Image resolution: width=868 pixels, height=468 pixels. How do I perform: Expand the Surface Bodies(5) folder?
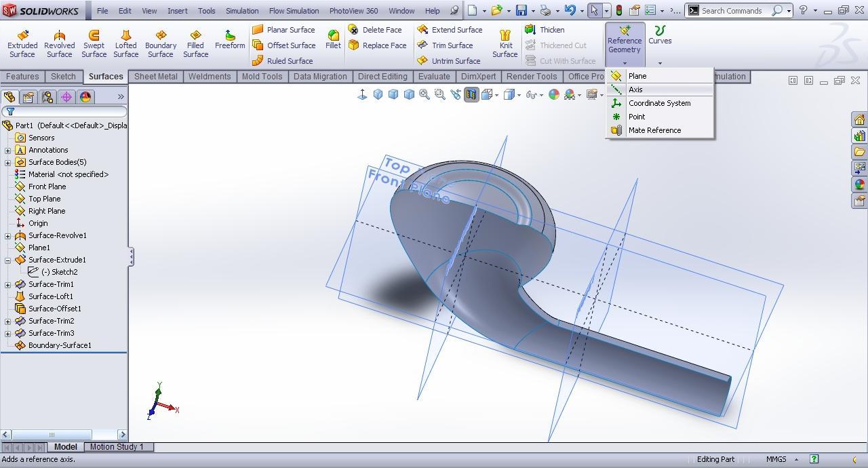point(7,162)
